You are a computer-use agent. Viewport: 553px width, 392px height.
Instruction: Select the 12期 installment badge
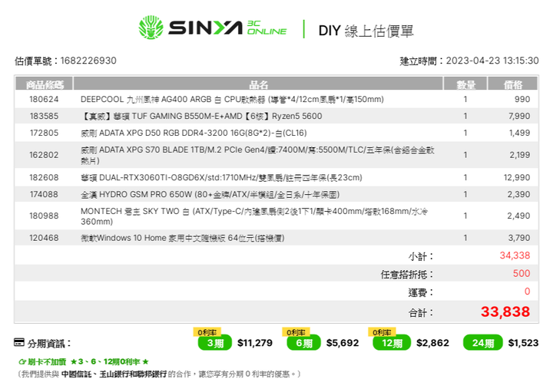[x=392, y=343]
